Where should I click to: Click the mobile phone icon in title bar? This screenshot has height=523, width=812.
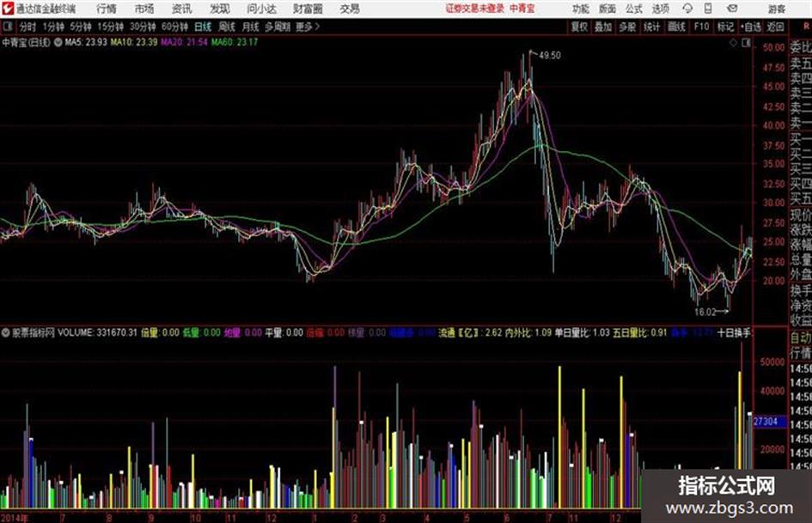click(x=708, y=9)
